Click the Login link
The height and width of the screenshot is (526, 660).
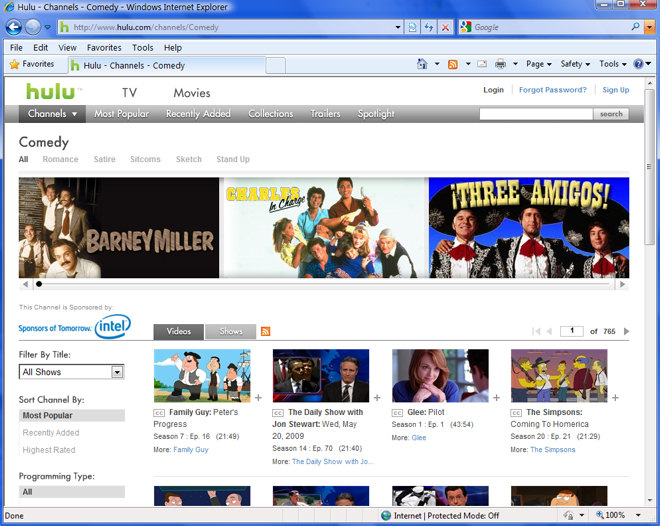[x=493, y=90]
